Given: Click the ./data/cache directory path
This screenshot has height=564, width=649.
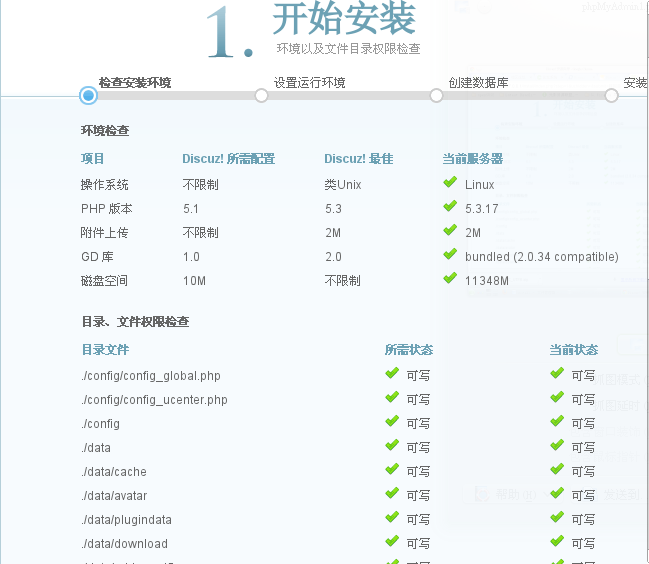Looking at the screenshot, I should tap(114, 472).
